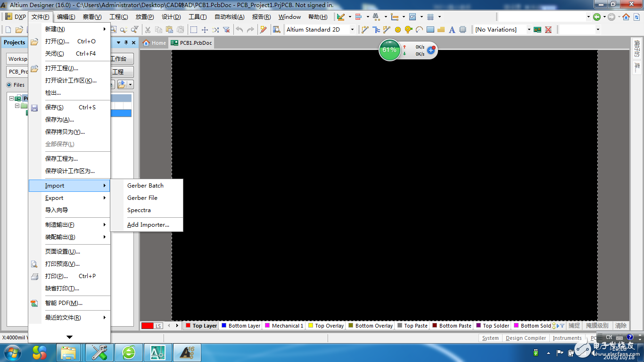The width and height of the screenshot is (644, 362).
Task: Click the Windows Start button
Action: point(12,352)
